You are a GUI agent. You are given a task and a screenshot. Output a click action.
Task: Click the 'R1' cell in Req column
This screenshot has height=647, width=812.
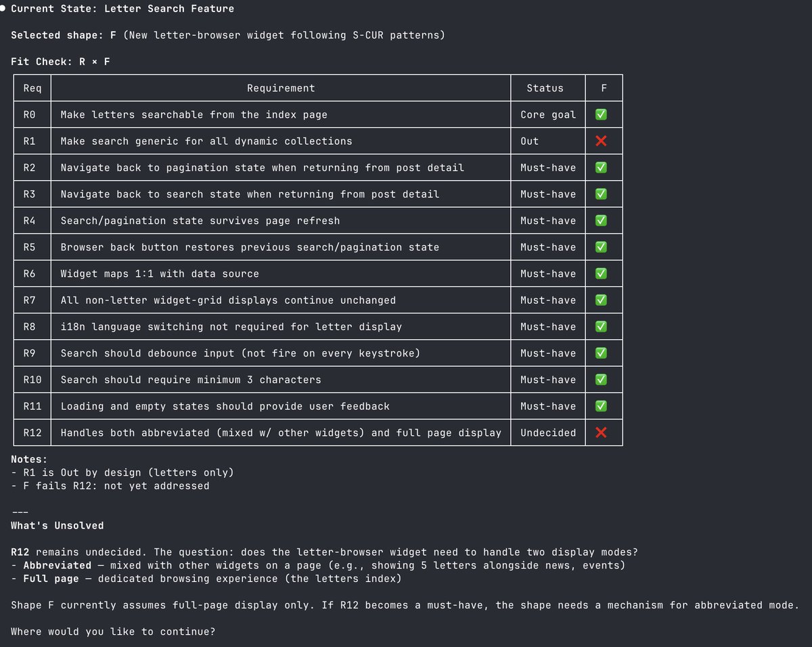pos(29,141)
